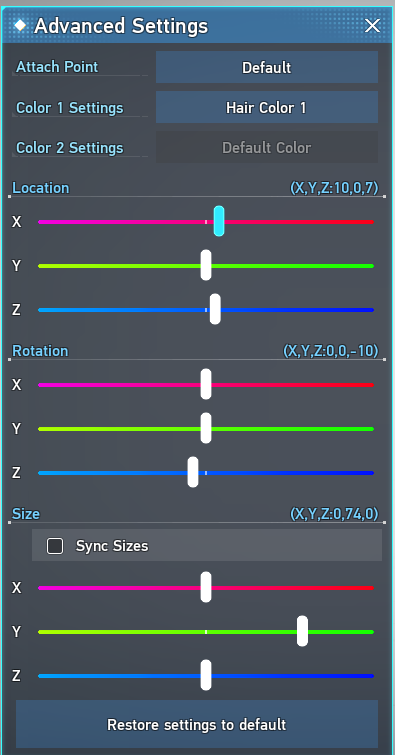Enable the Sync Sizes checkbox
The width and height of the screenshot is (395, 755).
point(55,546)
